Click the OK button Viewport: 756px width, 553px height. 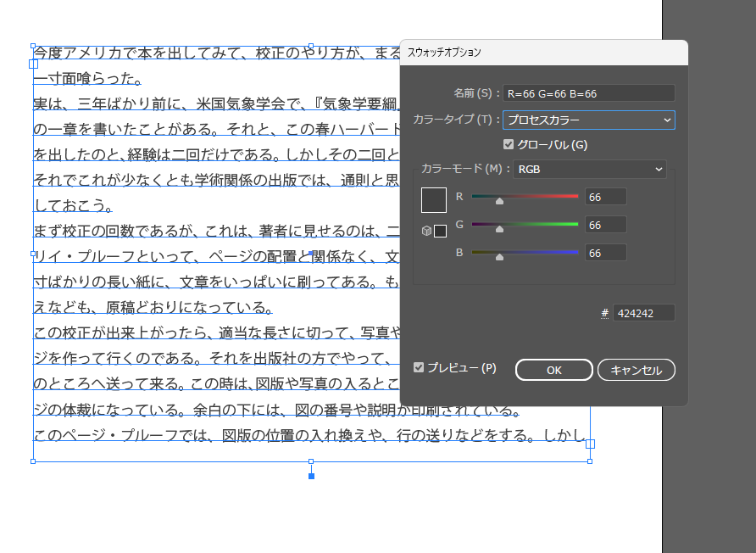point(554,370)
